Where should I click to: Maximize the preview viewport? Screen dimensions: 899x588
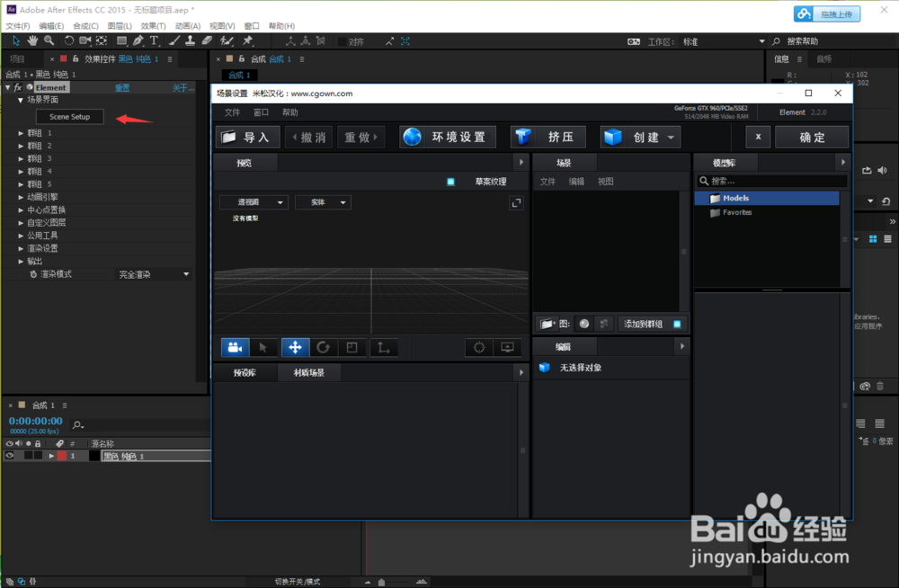click(516, 203)
